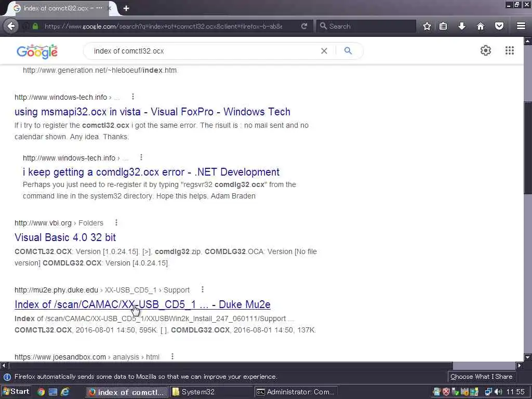Switch to Firefox 'index of comctl...' taskbar button
The height and width of the screenshot is (399, 532).
(x=127, y=392)
